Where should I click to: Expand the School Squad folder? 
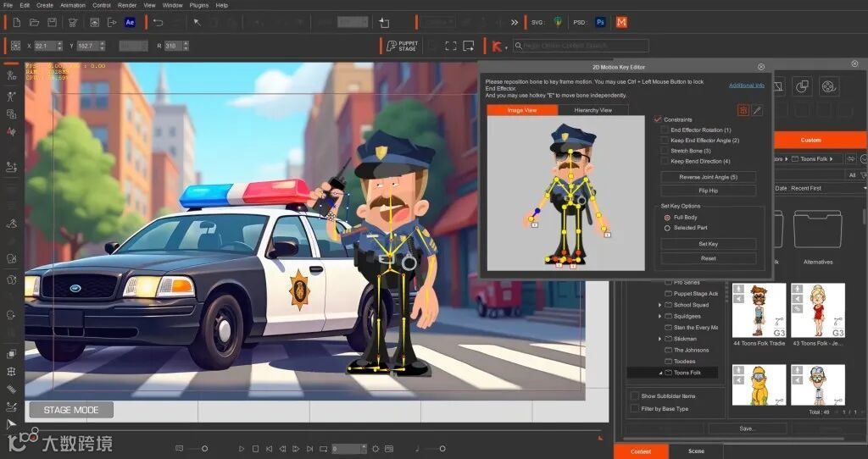(660, 305)
